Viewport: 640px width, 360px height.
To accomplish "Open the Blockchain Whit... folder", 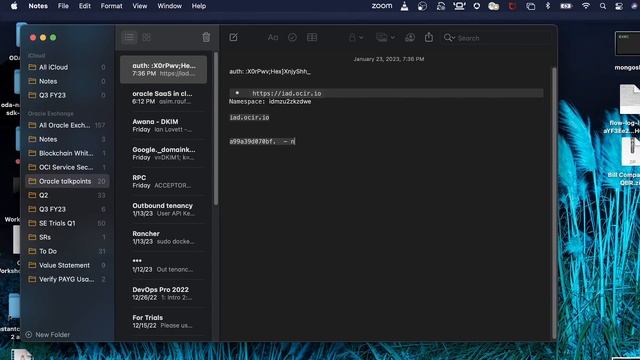I will point(67,153).
